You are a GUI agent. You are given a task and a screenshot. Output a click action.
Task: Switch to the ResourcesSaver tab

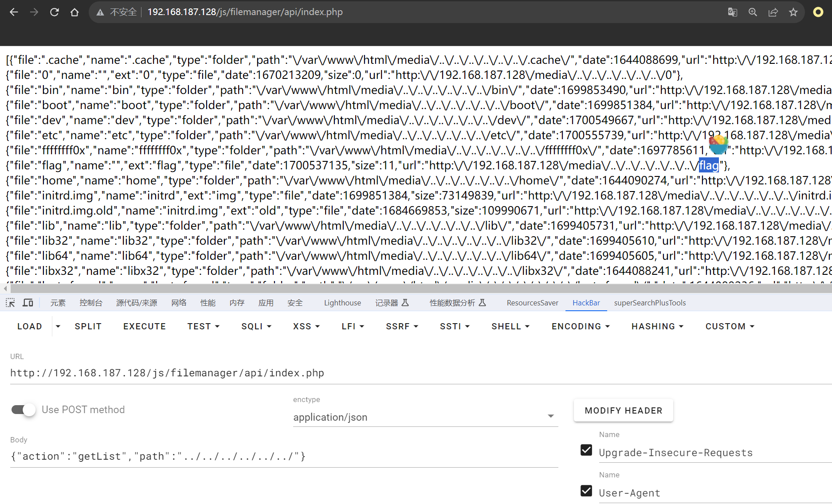[533, 303]
